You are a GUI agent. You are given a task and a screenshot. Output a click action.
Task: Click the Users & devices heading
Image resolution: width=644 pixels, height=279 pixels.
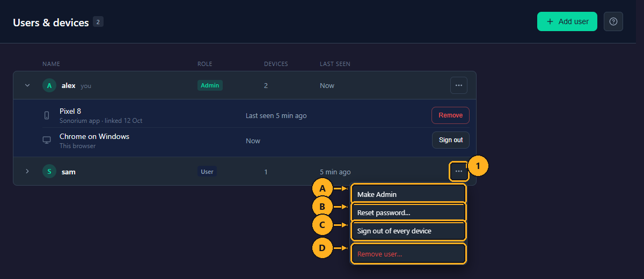coord(51,23)
